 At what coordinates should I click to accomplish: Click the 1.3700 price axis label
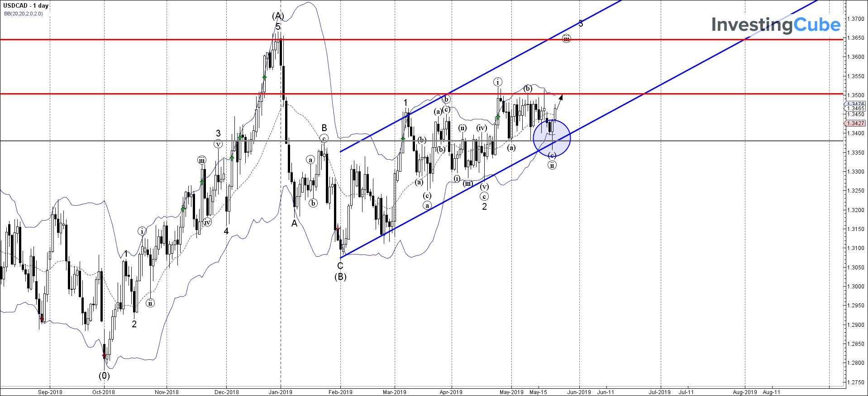point(856,19)
